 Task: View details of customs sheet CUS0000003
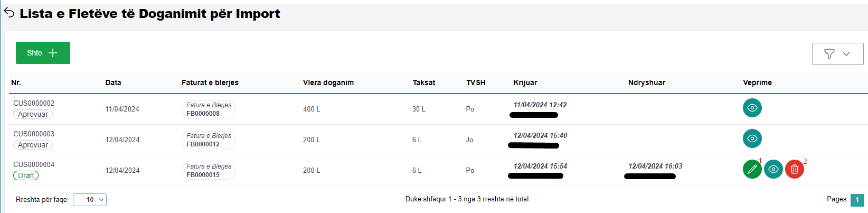pos(752,138)
